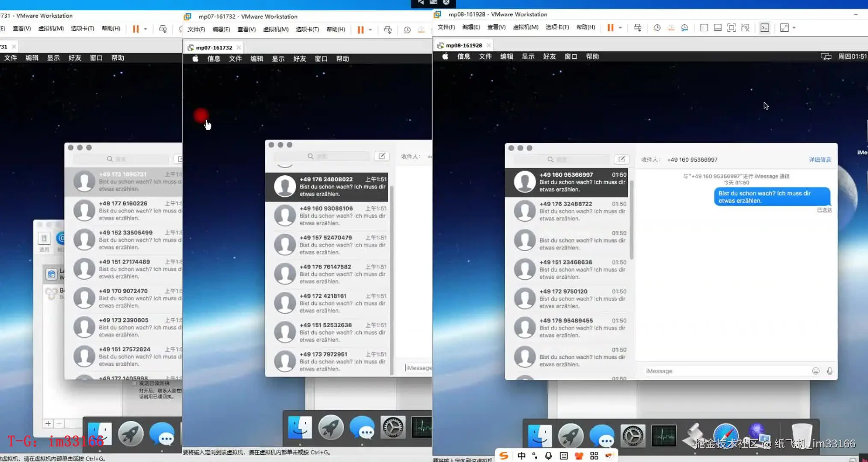Click Launchpad rocket icon in mp07 dock

click(331, 427)
